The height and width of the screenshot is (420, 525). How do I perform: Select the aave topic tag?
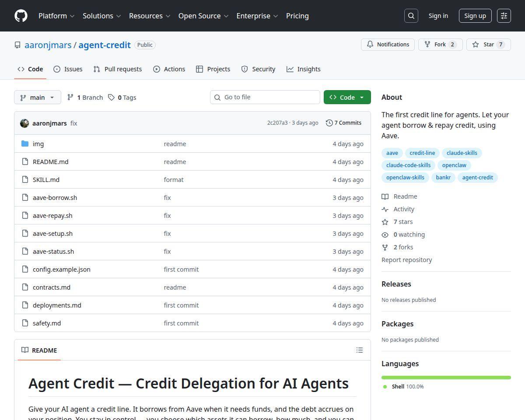[392, 153]
